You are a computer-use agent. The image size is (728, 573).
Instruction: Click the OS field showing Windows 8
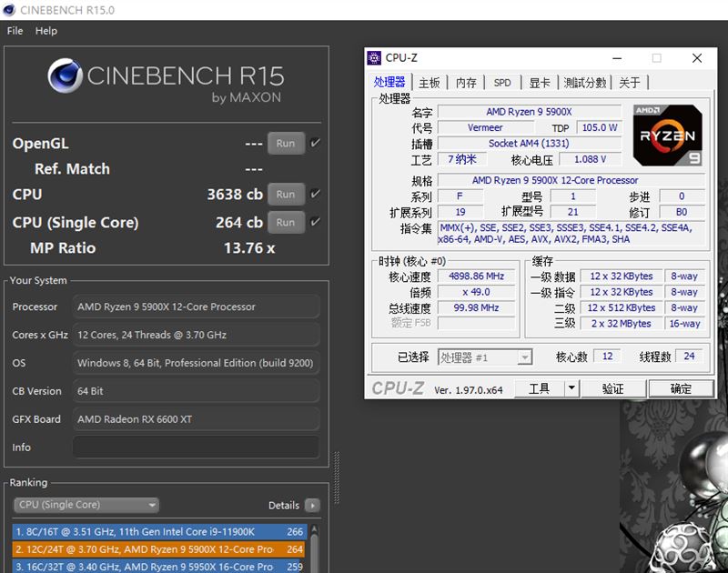click(196, 363)
